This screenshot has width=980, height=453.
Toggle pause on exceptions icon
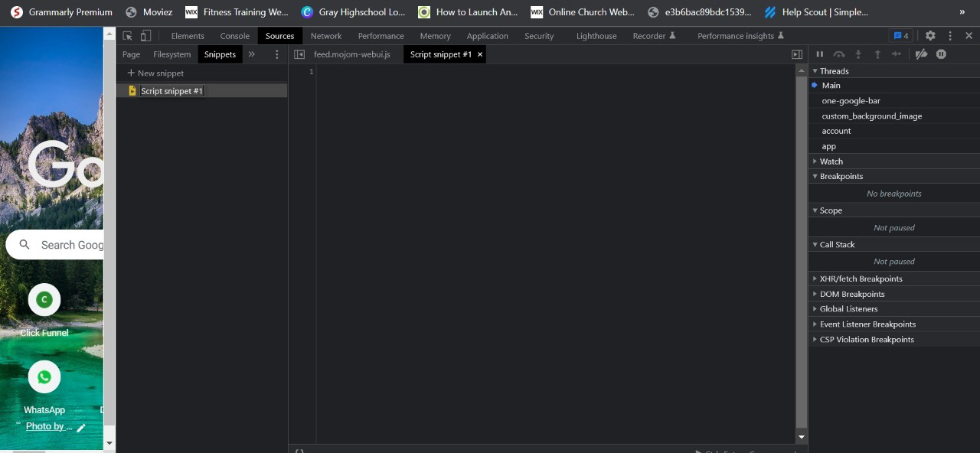pos(941,54)
